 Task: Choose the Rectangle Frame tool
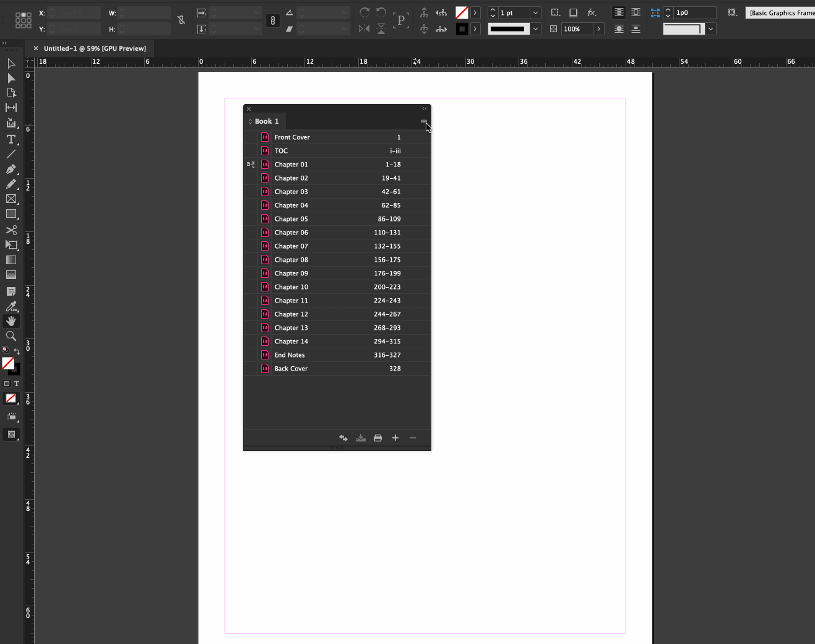pos(11,199)
